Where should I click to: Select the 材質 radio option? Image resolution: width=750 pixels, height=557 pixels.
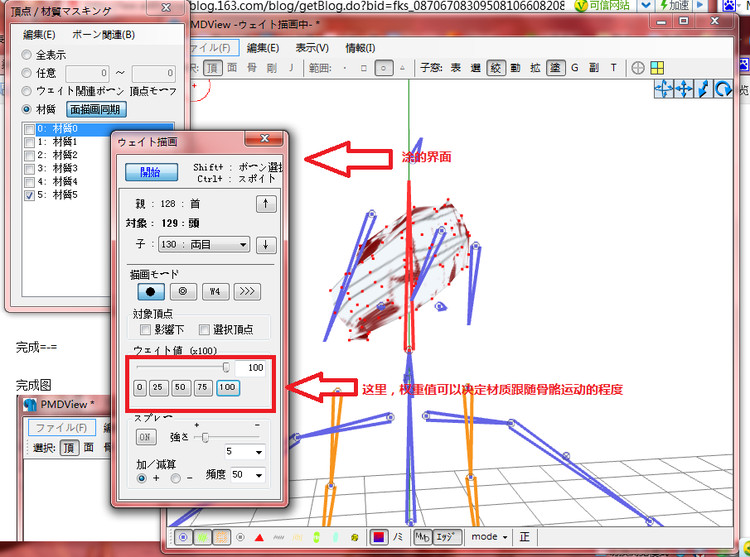(27, 109)
